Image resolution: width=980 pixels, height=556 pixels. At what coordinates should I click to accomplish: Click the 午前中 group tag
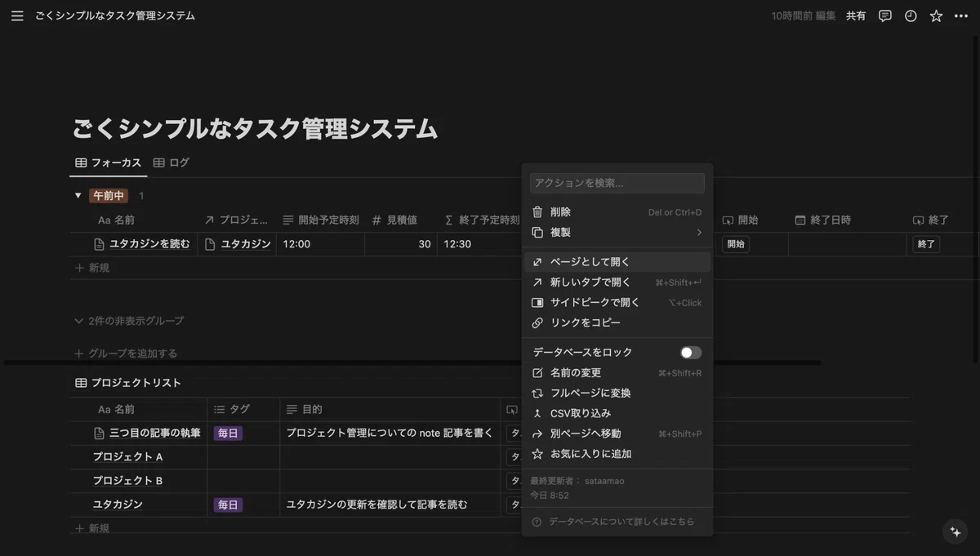[x=109, y=196]
